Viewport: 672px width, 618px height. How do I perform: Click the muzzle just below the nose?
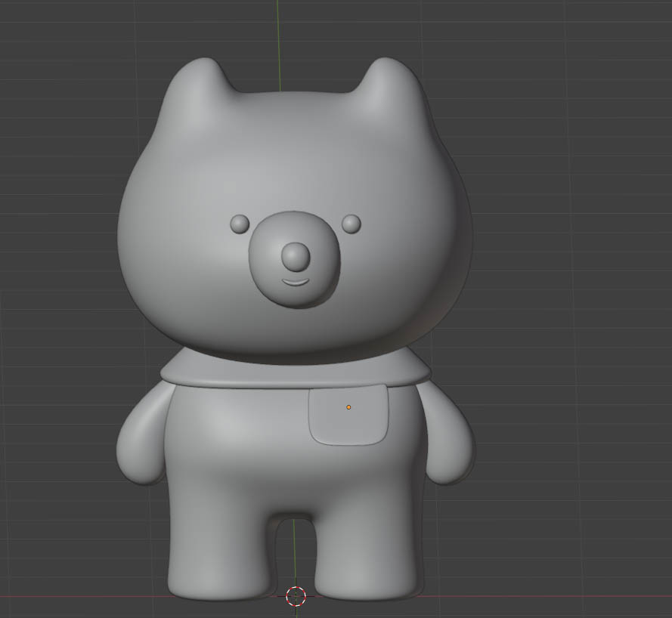coord(295,295)
